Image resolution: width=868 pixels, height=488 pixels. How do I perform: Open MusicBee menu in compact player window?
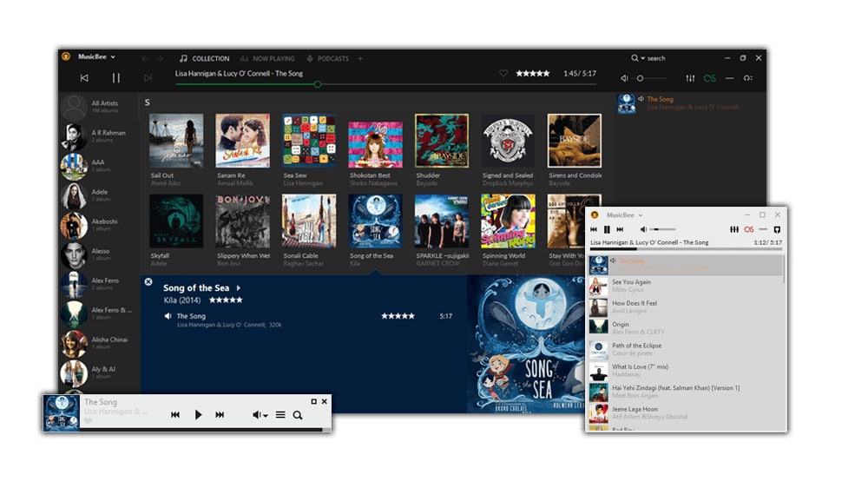[624, 215]
